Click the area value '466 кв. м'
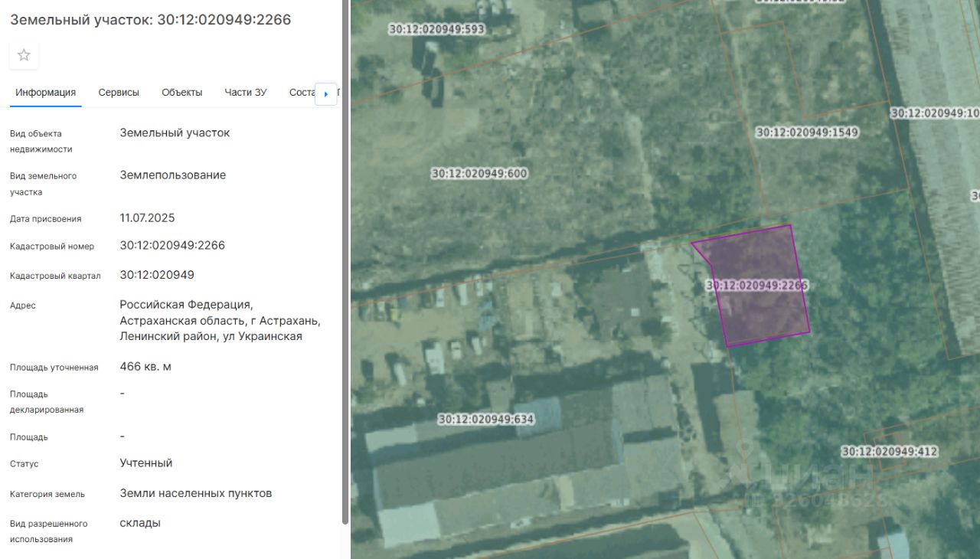Viewport: 980px width, 559px height. [x=145, y=367]
